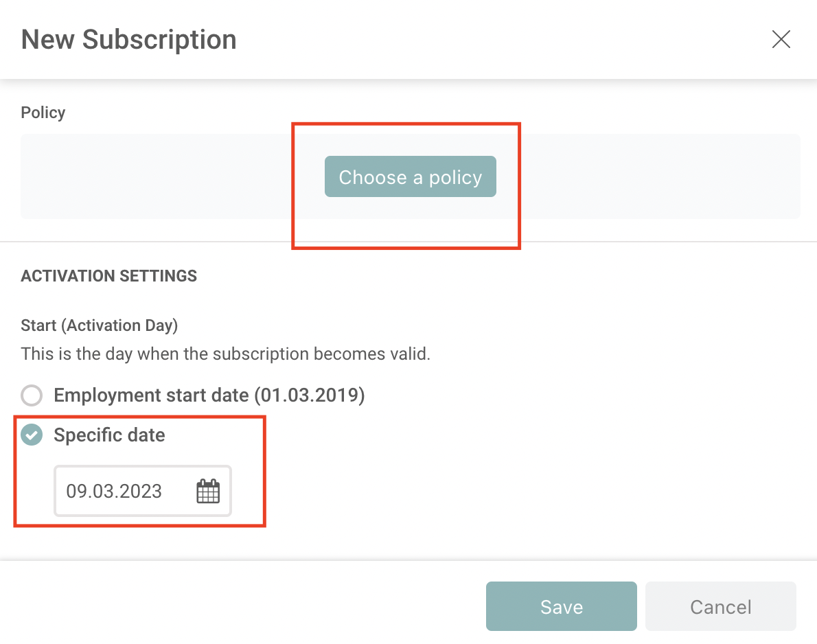This screenshot has height=644, width=817.
Task: Save the new subscription
Action: tap(561, 606)
